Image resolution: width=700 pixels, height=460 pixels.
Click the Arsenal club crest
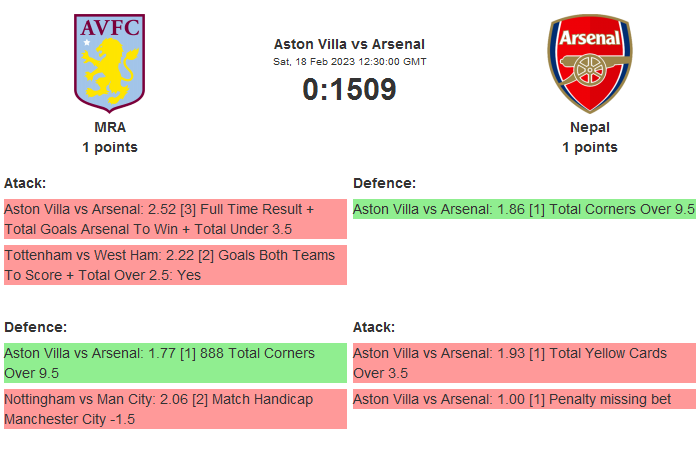pos(589,62)
